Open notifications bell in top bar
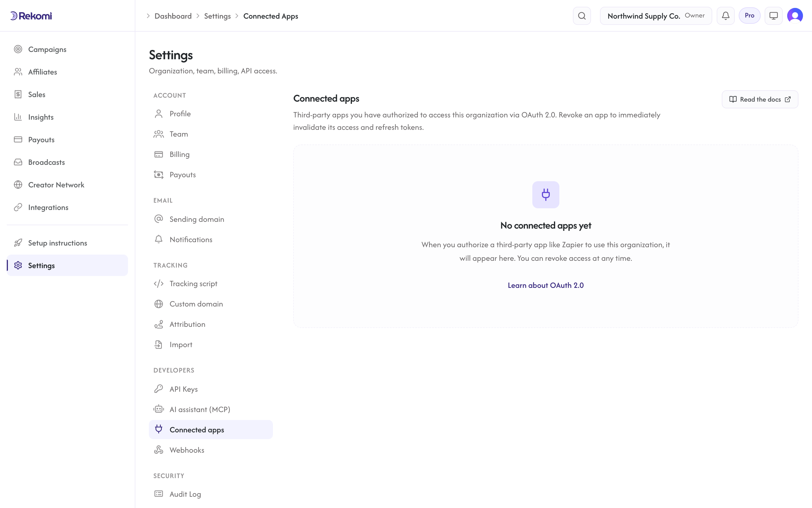This screenshot has height=508, width=812. click(725, 16)
